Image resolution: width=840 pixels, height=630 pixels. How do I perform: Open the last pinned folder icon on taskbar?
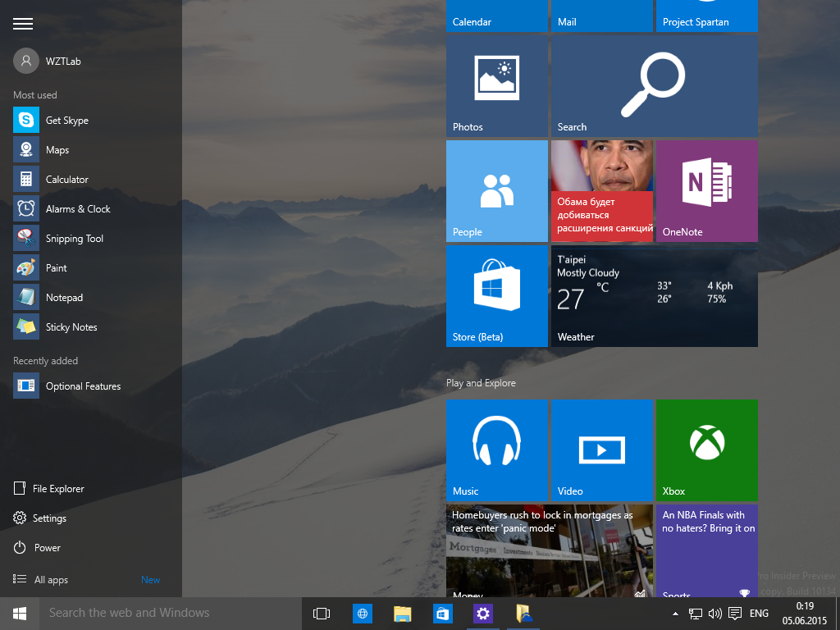523,614
